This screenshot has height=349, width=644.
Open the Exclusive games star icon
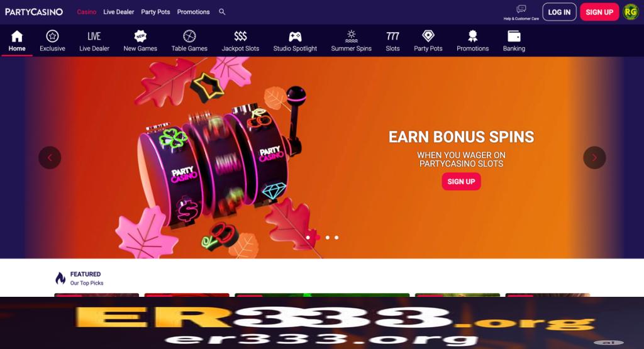tap(52, 36)
